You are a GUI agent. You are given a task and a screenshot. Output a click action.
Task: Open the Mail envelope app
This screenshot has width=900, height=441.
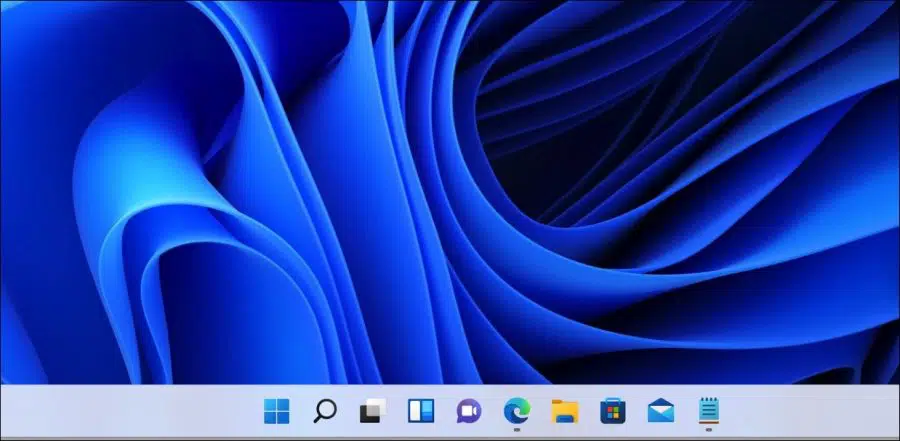click(661, 411)
